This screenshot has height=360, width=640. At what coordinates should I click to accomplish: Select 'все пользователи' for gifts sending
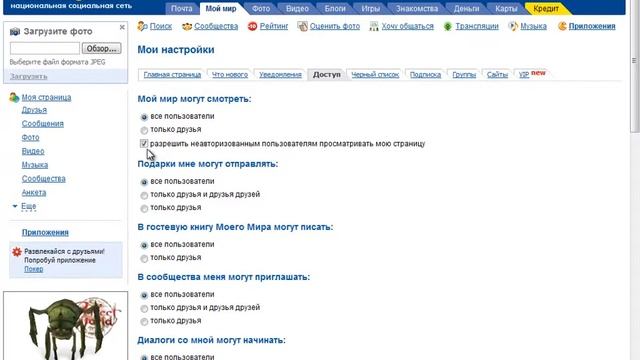tap(144, 182)
